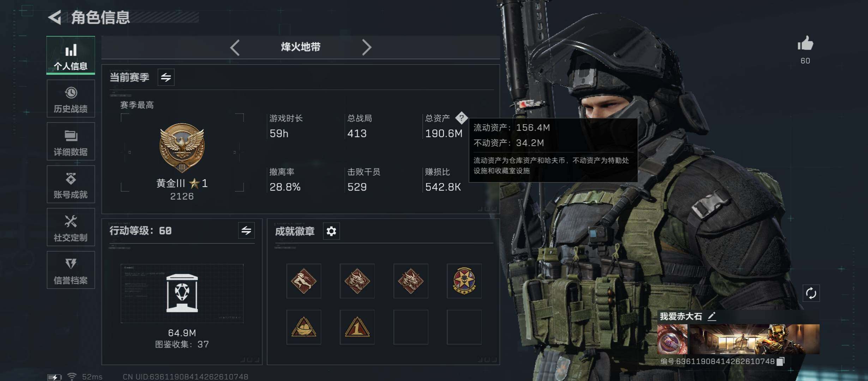Open the 总资产 question mark help icon
Image resolution: width=868 pixels, height=381 pixels.
461,118
